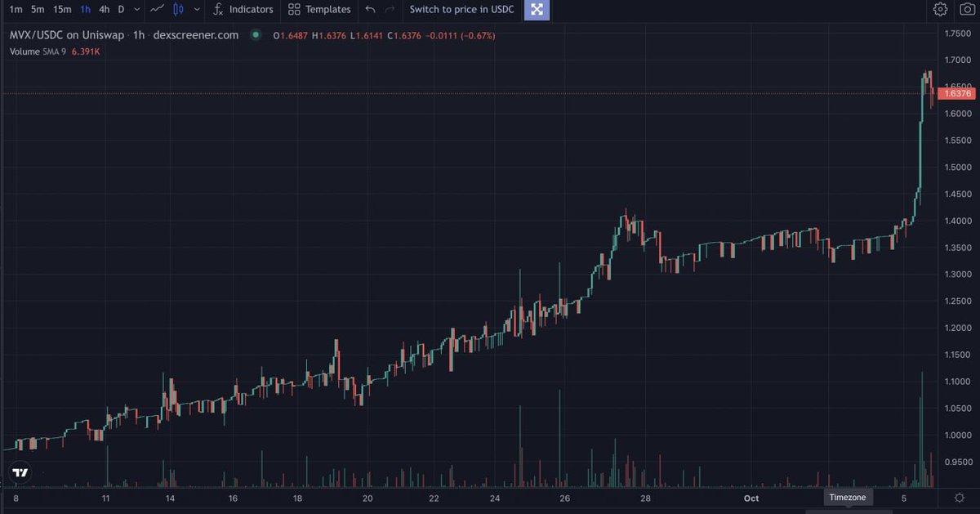Viewport: 980px width, 514px height.
Task: Open the axis settings gear at bottom right
Action: click(x=959, y=497)
